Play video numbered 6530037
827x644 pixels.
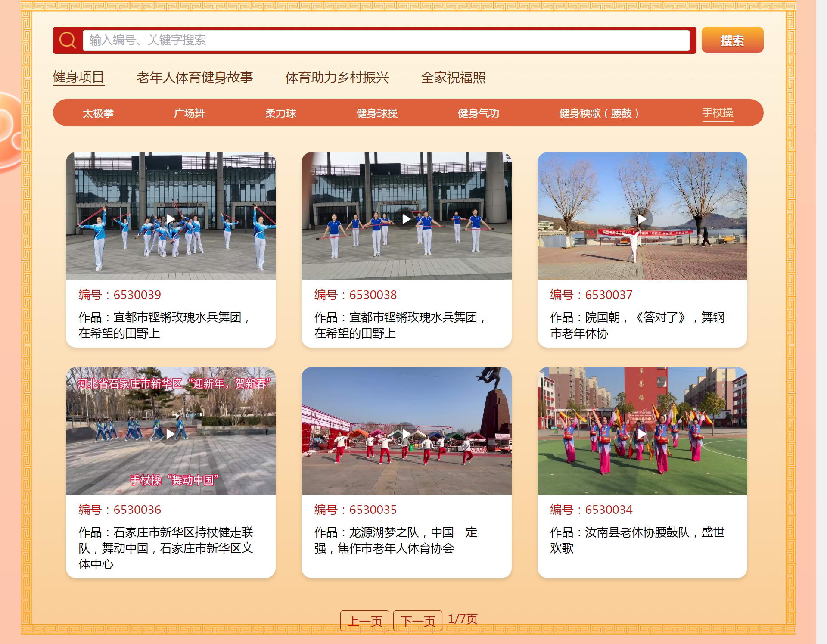click(x=642, y=219)
